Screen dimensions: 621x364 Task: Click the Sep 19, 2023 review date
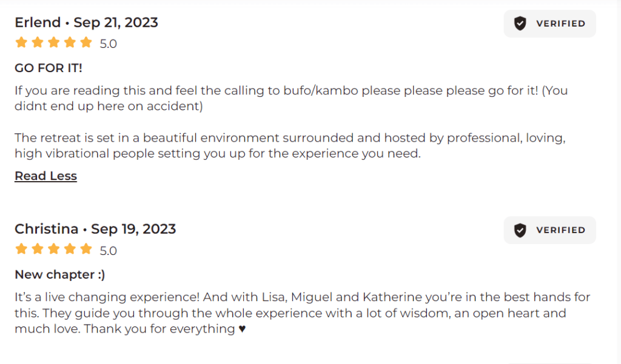point(133,230)
